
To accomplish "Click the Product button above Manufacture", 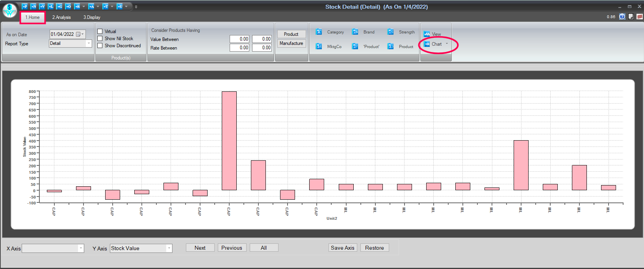I will (291, 34).
